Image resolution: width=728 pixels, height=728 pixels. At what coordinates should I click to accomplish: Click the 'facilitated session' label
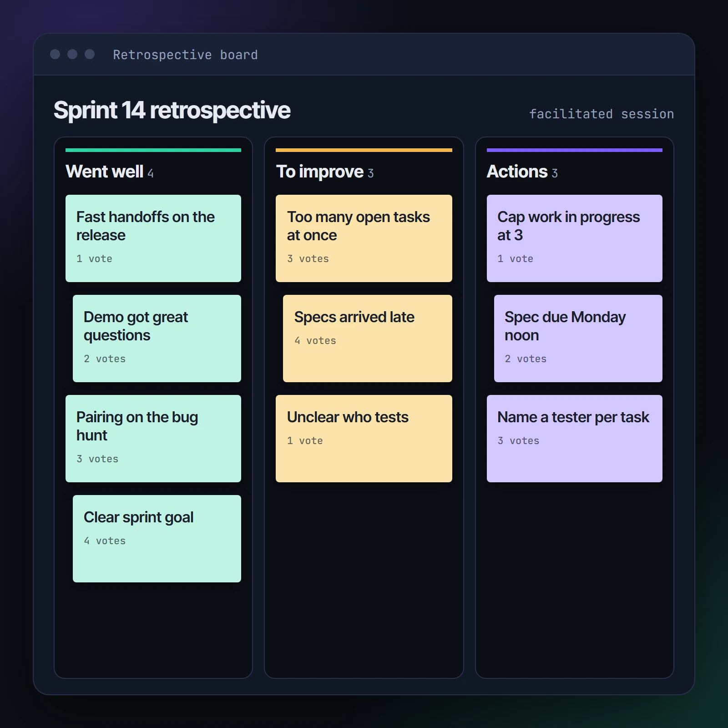(x=602, y=114)
